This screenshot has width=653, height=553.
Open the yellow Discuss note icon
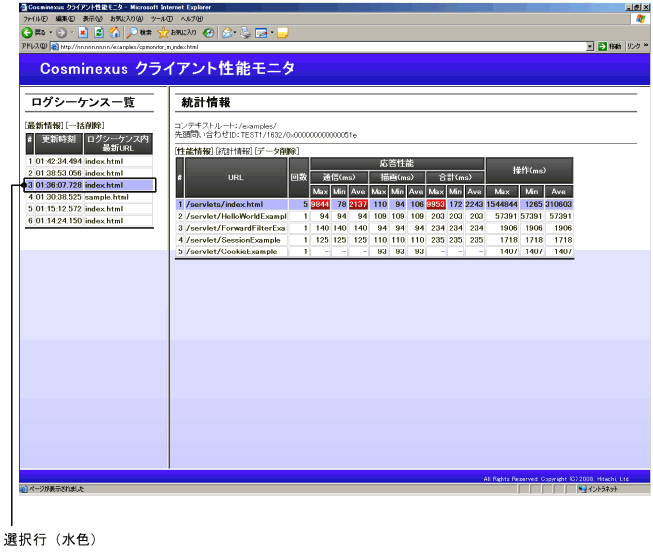coord(282,32)
